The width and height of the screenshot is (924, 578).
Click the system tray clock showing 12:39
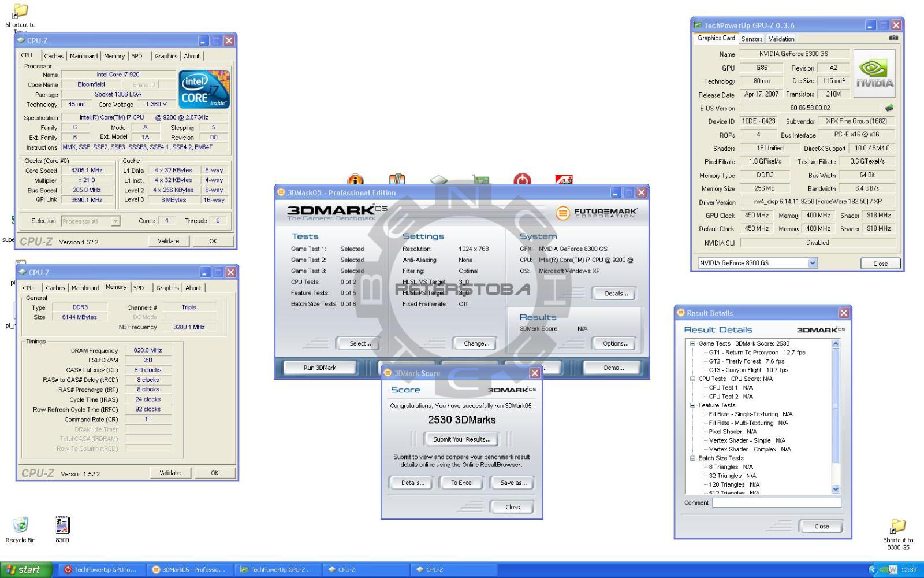(x=908, y=570)
